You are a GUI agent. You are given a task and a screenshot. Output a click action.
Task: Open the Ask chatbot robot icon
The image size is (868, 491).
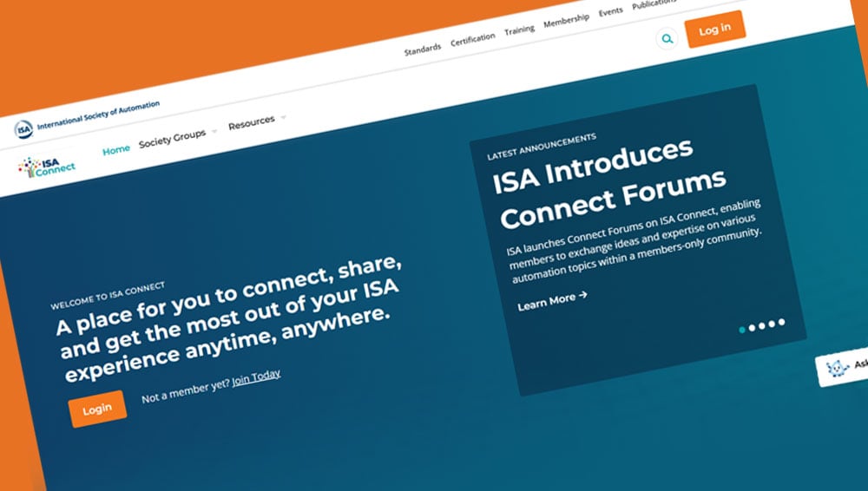coord(837,368)
